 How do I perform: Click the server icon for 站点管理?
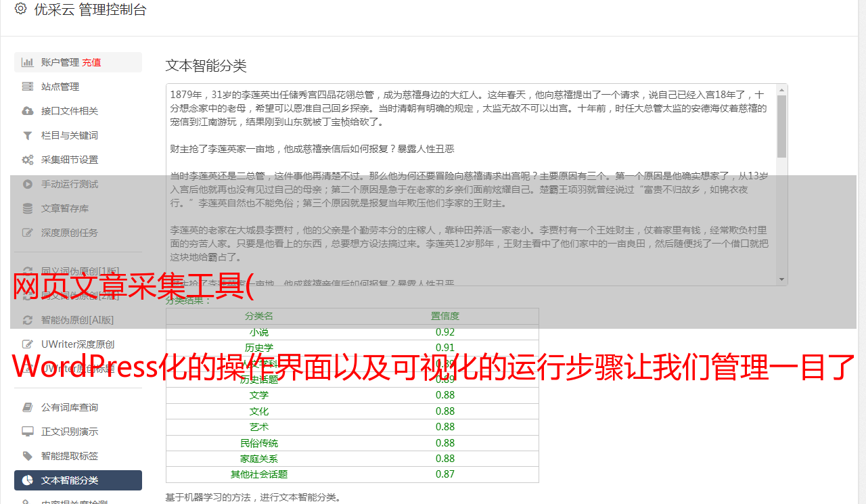28,87
